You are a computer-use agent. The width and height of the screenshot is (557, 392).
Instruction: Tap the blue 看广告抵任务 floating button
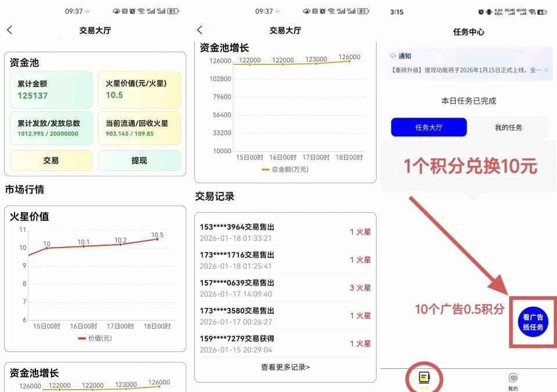point(532,322)
